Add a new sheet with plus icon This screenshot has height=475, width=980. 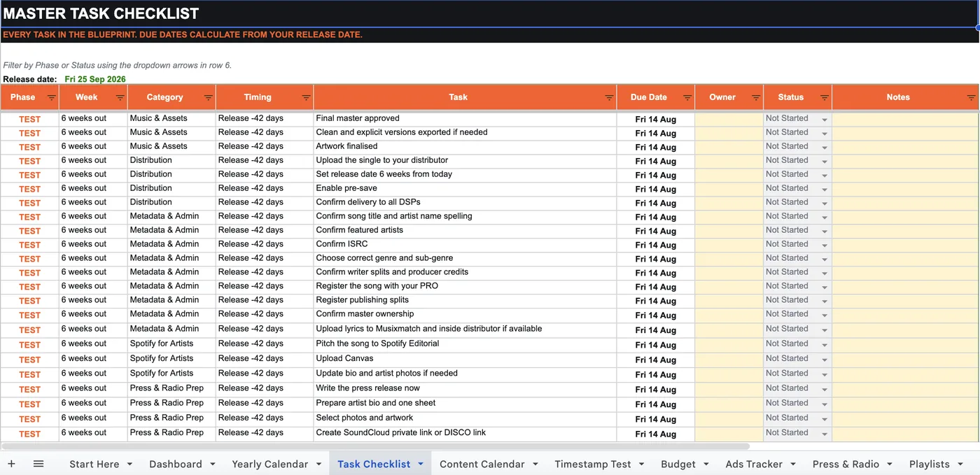click(x=11, y=464)
